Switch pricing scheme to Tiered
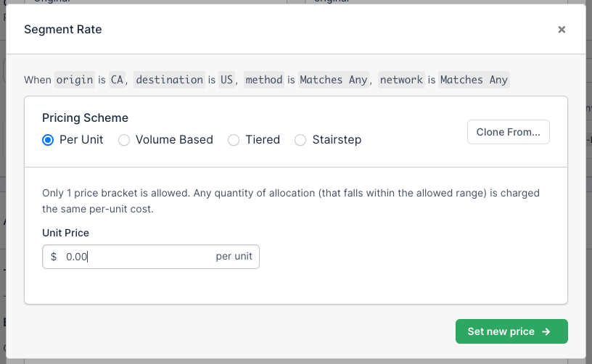 [234, 140]
